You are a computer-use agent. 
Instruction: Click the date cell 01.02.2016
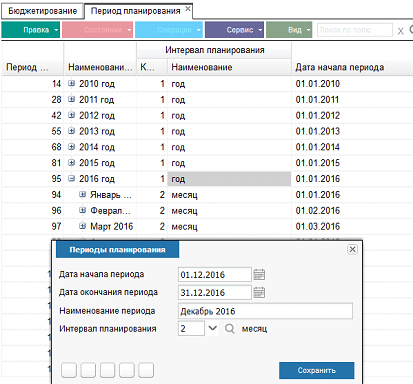tap(318, 211)
